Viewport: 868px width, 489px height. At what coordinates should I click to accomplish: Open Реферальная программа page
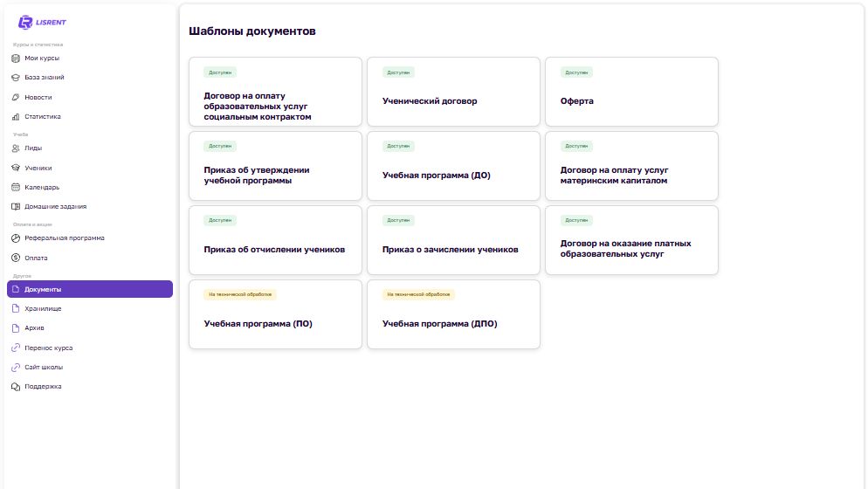point(90,238)
